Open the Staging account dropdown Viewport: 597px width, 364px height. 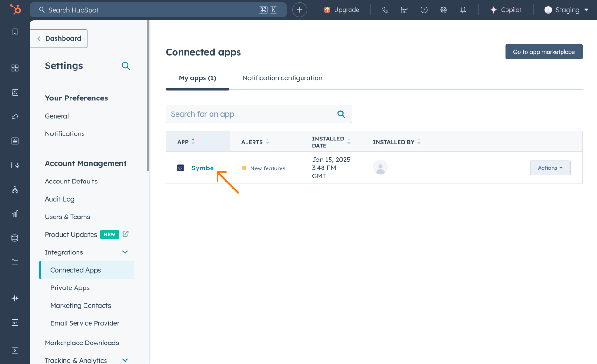[566, 10]
